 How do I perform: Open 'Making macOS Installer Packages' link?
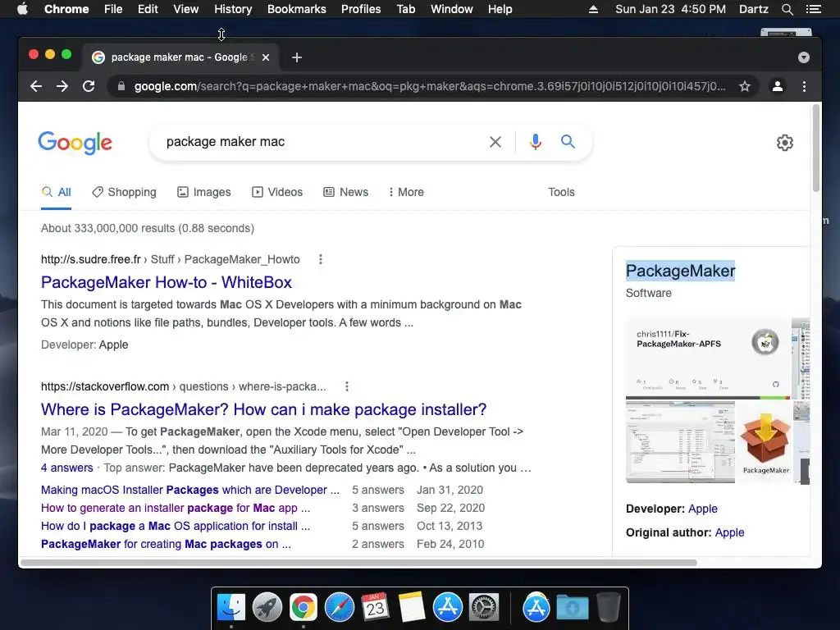click(190, 490)
